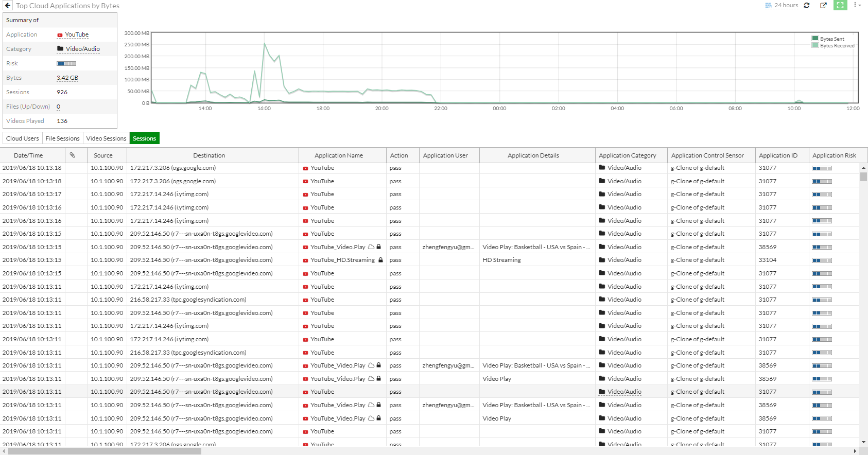Open the File Sessions tab
Image resolution: width=868 pixels, height=455 pixels.
(62, 138)
